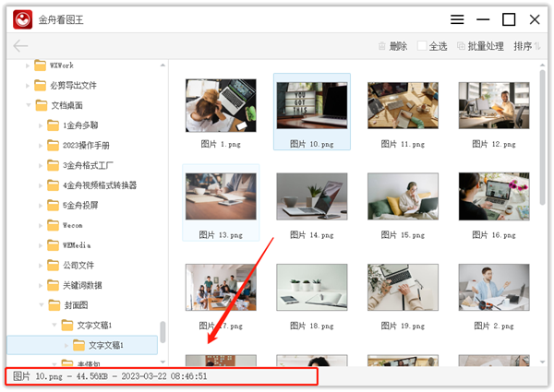Click the 3金舟格式工厂 folder icon

(x=53, y=165)
